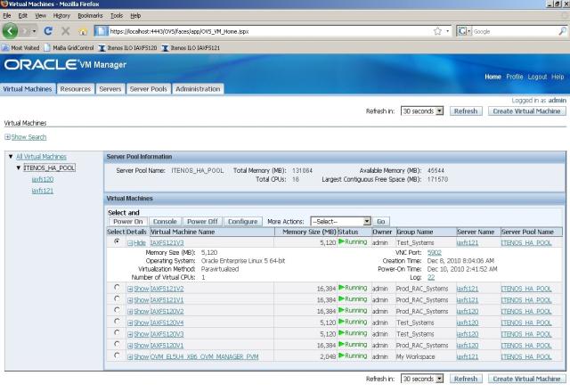Select the OVM_MANAGER_PVM radio button

pyautogui.click(x=117, y=355)
